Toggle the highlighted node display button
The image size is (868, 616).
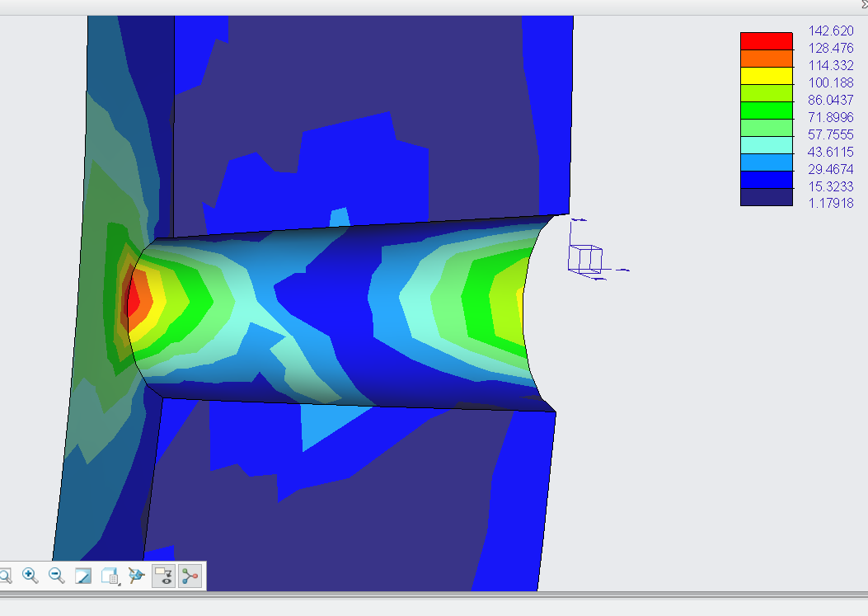(190, 576)
